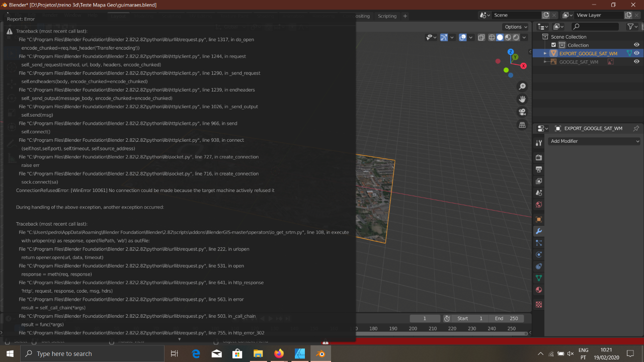This screenshot has width=644, height=362.
Task: Open the outliner filter funnel dropdown
Action: (x=632, y=26)
